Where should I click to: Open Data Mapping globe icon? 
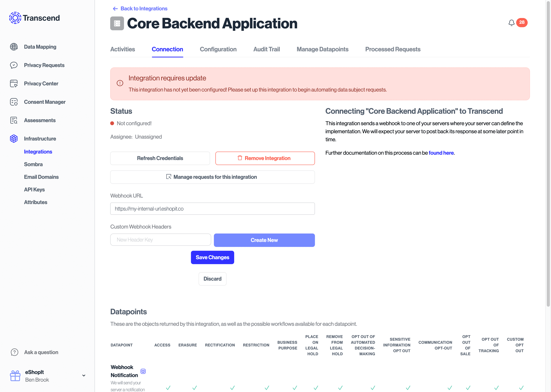tap(14, 47)
